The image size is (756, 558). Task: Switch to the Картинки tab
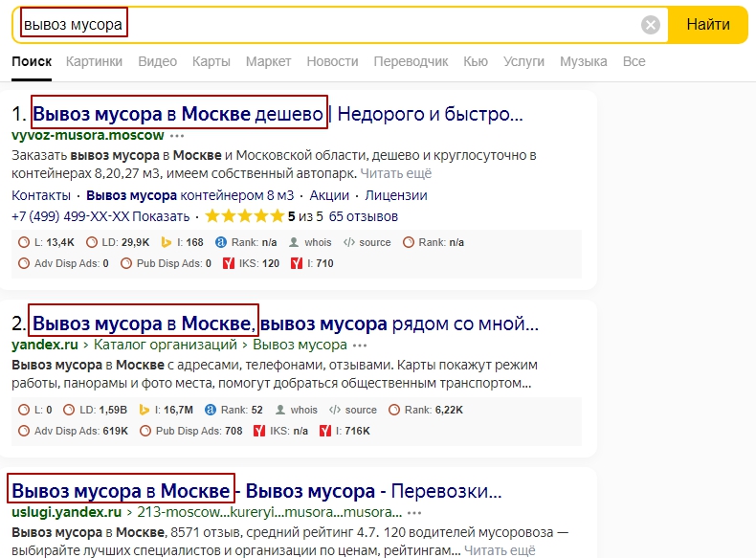[x=94, y=61]
